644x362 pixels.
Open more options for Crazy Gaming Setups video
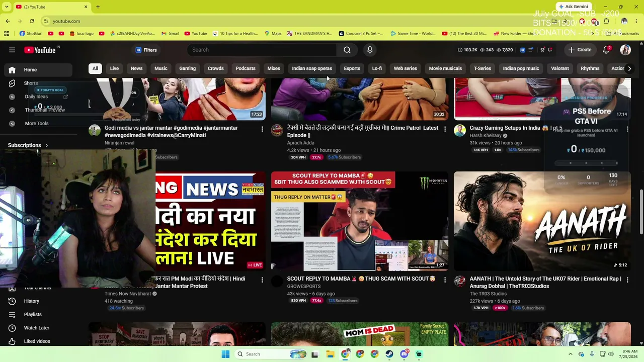627,129
